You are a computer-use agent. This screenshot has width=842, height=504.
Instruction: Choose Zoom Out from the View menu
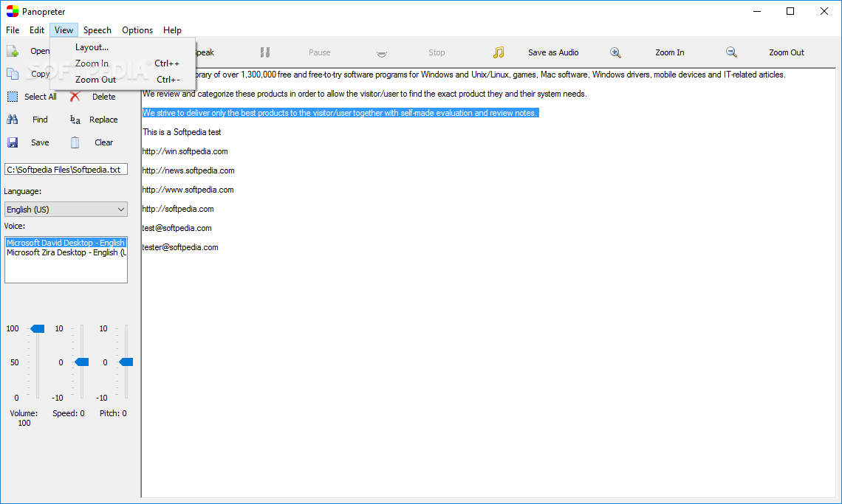point(123,80)
